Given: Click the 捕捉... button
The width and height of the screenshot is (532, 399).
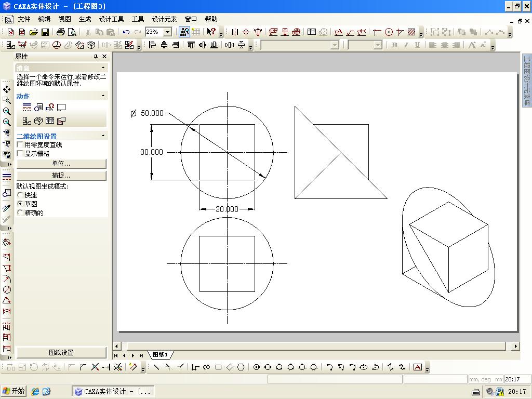Looking at the screenshot, I should tap(61, 176).
